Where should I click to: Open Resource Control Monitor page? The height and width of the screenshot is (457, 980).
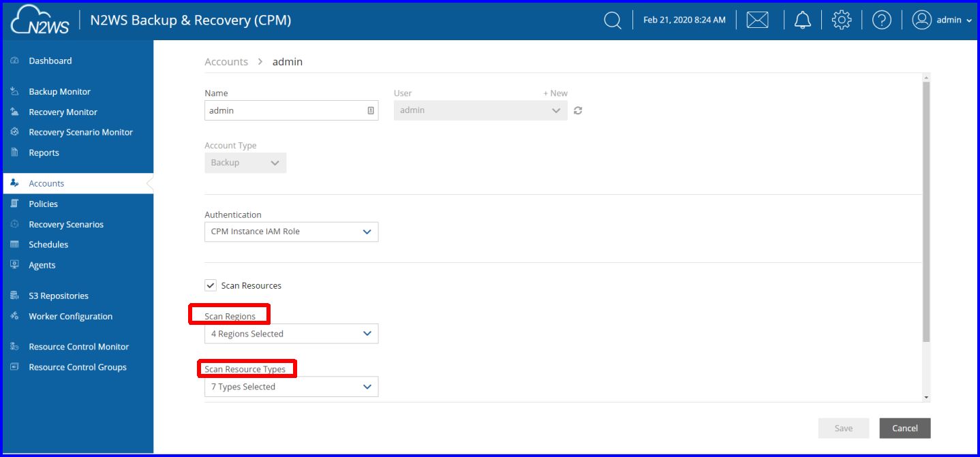point(78,347)
